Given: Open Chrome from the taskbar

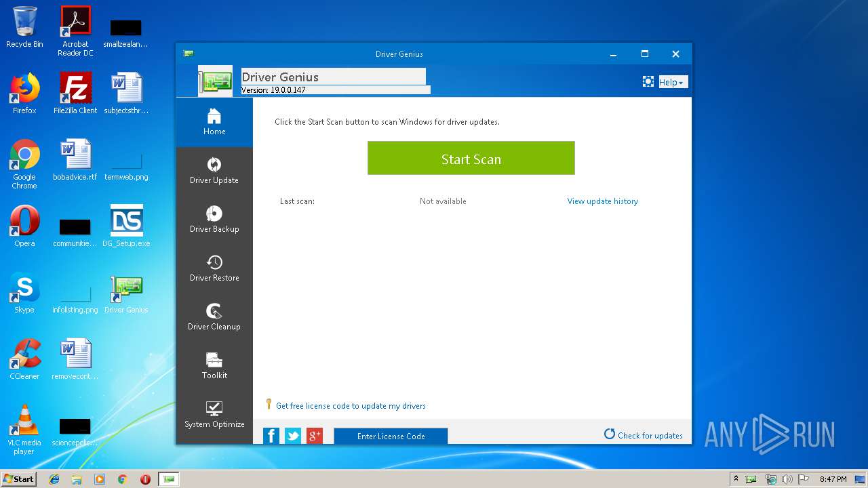Looking at the screenshot, I should point(122,479).
